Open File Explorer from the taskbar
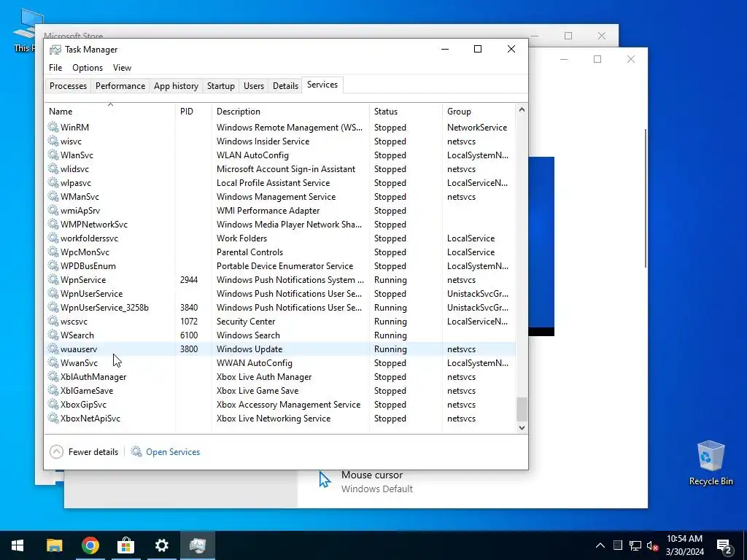 point(54,545)
